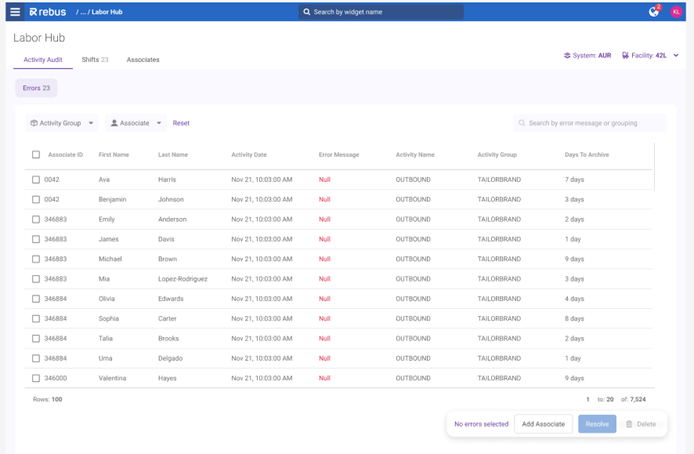694x454 pixels.
Task: Switch to the Shifts tab
Action: 94,60
